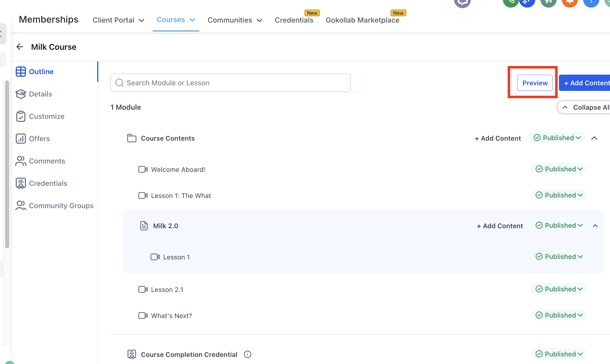Click info icon next to Course Completion Credential

(x=247, y=354)
